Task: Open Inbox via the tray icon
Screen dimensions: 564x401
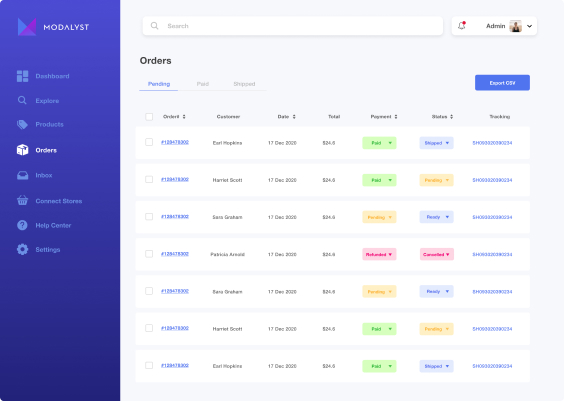Action: pyautogui.click(x=22, y=175)
